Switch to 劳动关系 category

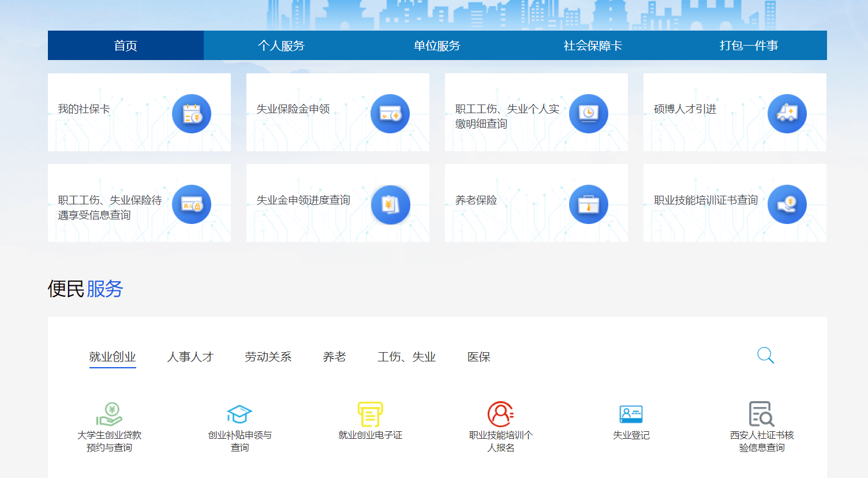pos(268,357)
